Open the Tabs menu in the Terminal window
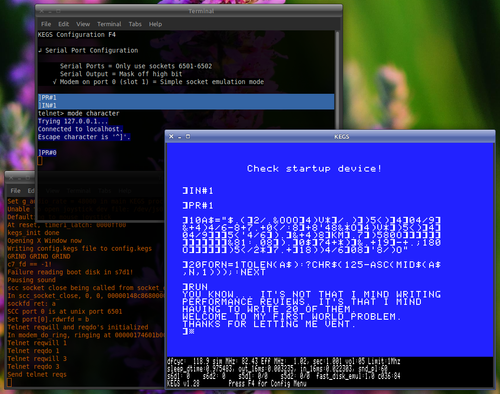The image size is (500, 394). 135,24
